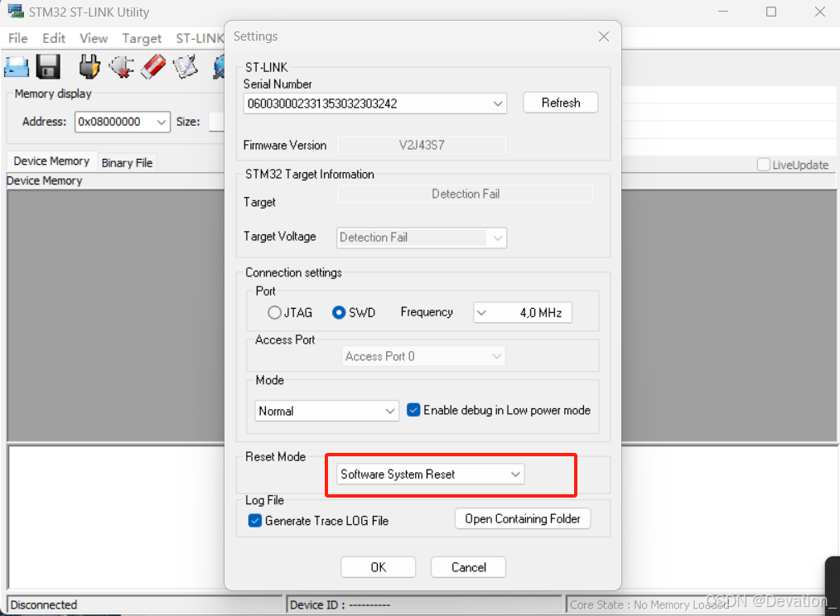Screen dimensions: 840x616
Task: Open the Target Voltage dropdown
Action: (x=422, y=238)
